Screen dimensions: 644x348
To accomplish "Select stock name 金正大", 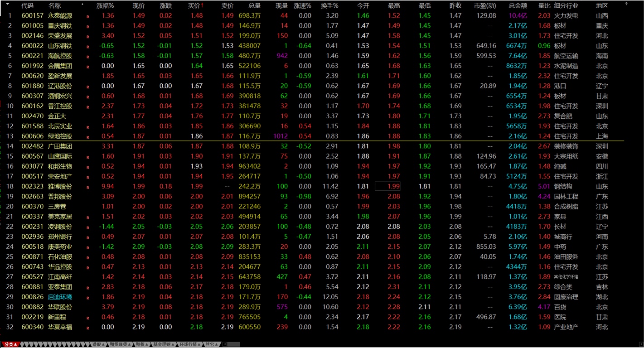I will pos(57,116).
